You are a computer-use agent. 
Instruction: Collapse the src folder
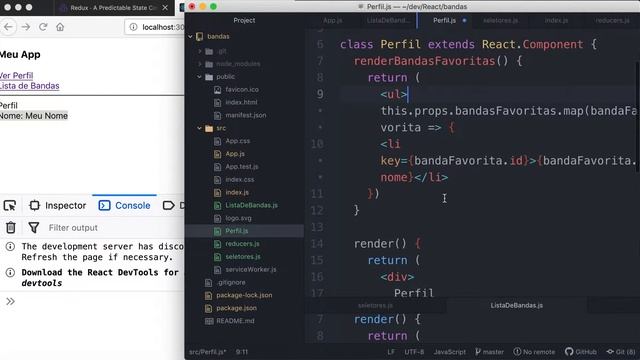click(200, 128)
